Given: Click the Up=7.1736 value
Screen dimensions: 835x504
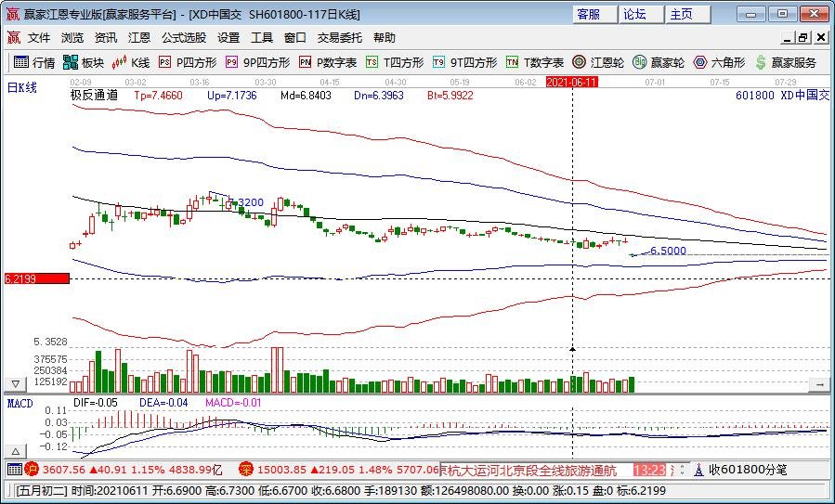Looking at the screenshot, I should click(231, 96).
